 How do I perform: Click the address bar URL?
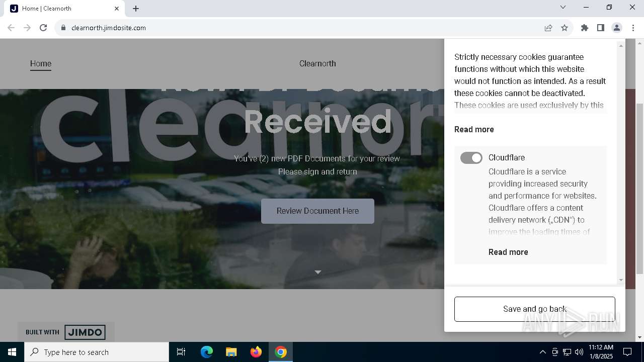[109, 28]
